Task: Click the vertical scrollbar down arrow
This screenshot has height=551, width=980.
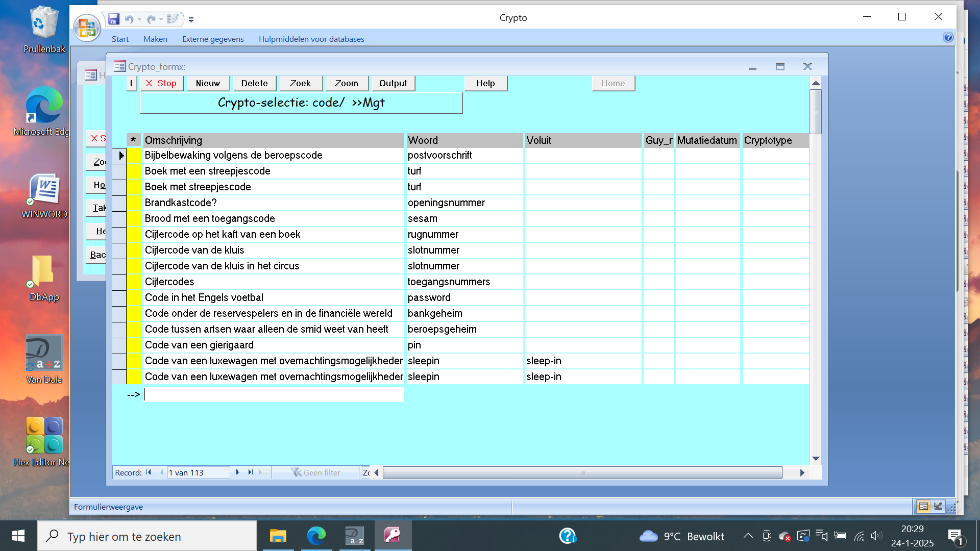Action: (816, 459)
